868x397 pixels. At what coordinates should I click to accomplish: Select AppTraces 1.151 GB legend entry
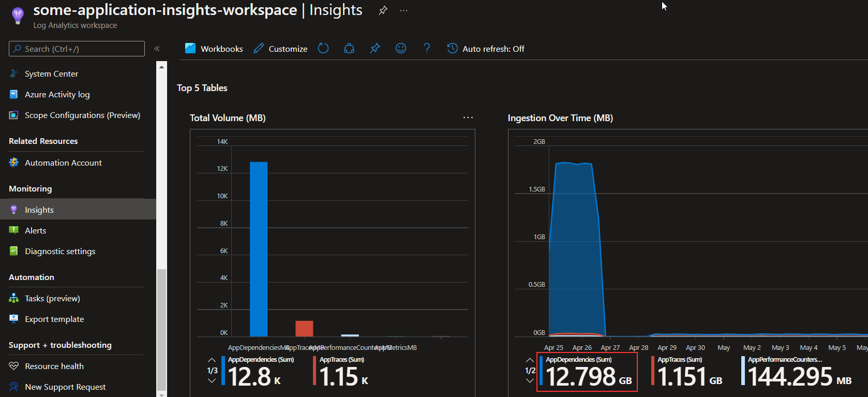click(687, 372)
